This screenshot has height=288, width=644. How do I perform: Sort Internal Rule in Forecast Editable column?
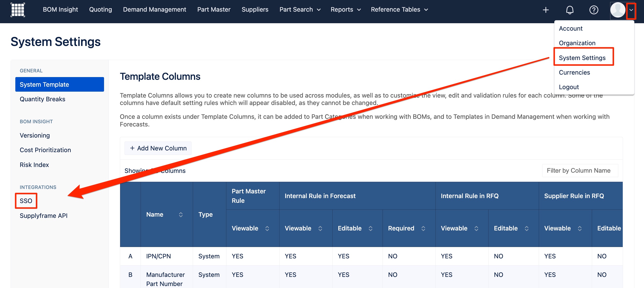[x=370, y=228]
